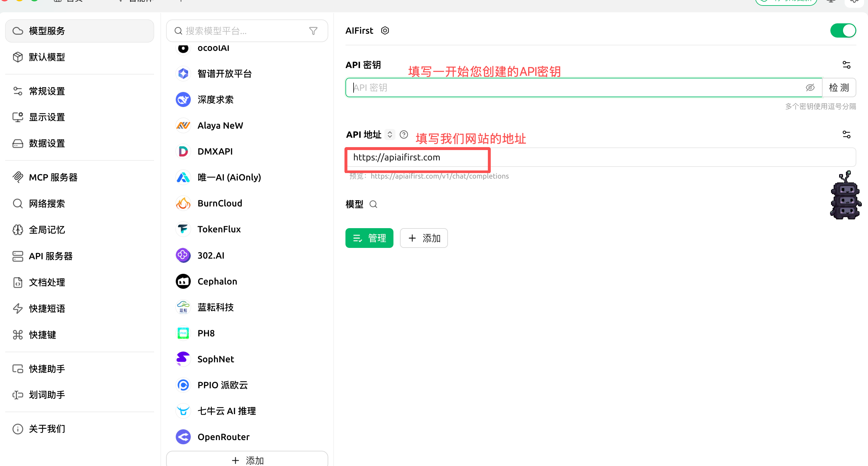
Task: Open 网络搜索 settings
Action: tap(79, 204)
